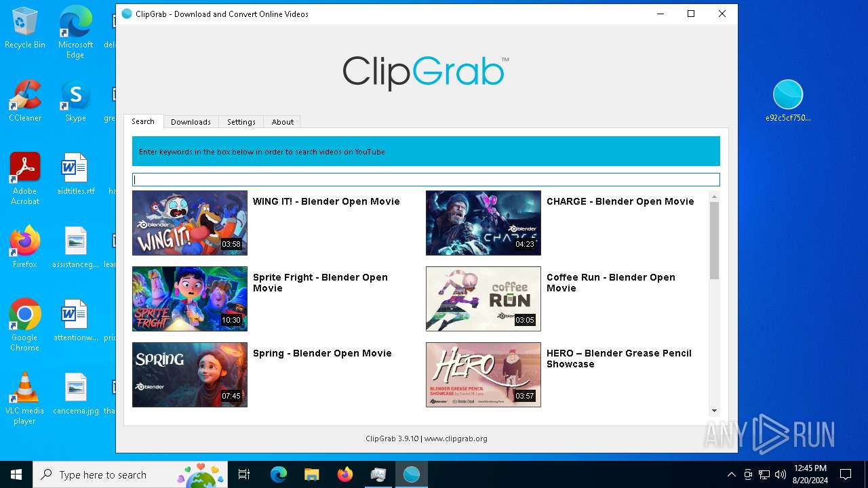Open the Windows Start menu

pyautogui.click(x=16, y=474)
